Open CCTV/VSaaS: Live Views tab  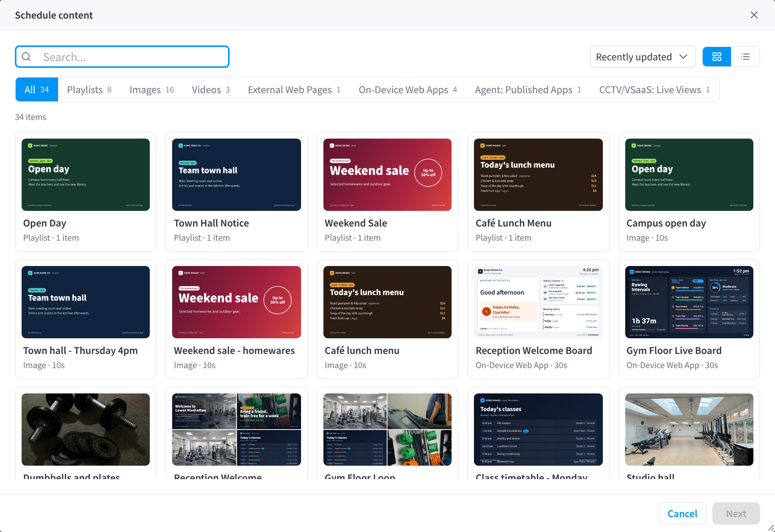(x=654, y=89)
